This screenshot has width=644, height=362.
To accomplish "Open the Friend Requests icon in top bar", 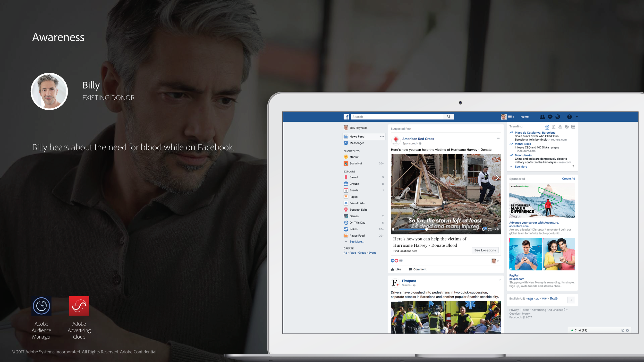I will (x=542, y=117).
